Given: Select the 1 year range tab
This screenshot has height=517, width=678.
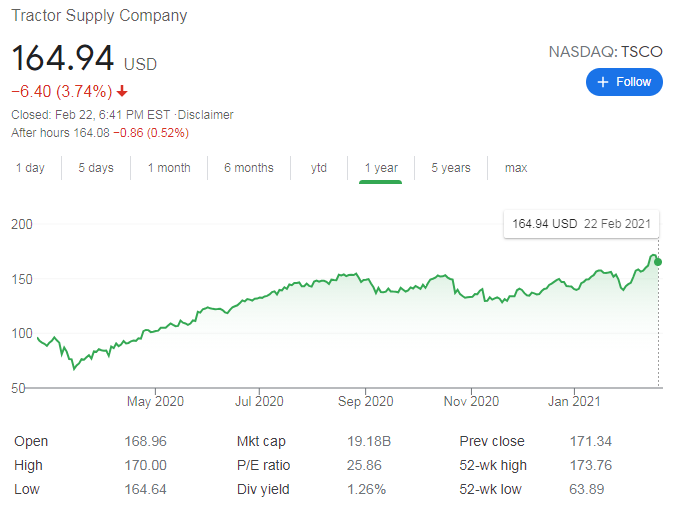Looking at the screenshot, I should point(381,168).
